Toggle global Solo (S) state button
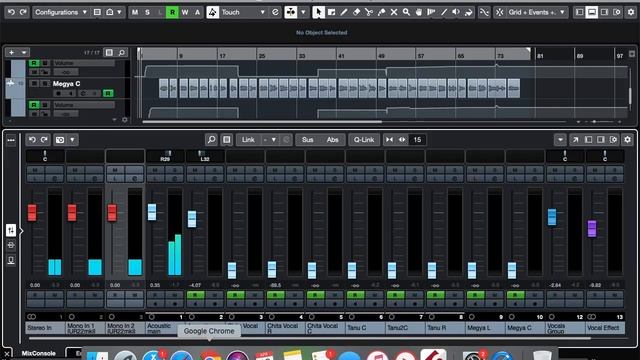The width and height of the screenshot is (640, 360). (147, 12)
